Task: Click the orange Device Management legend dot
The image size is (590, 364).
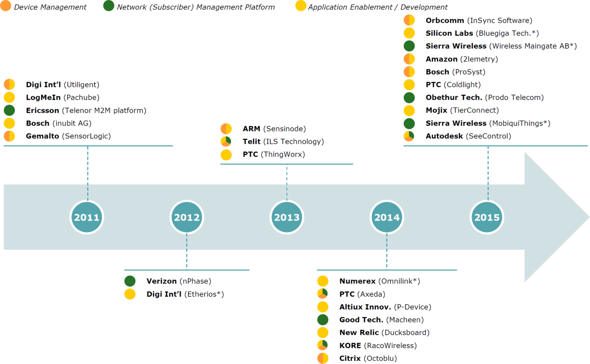Action: (x=6, y=6)
